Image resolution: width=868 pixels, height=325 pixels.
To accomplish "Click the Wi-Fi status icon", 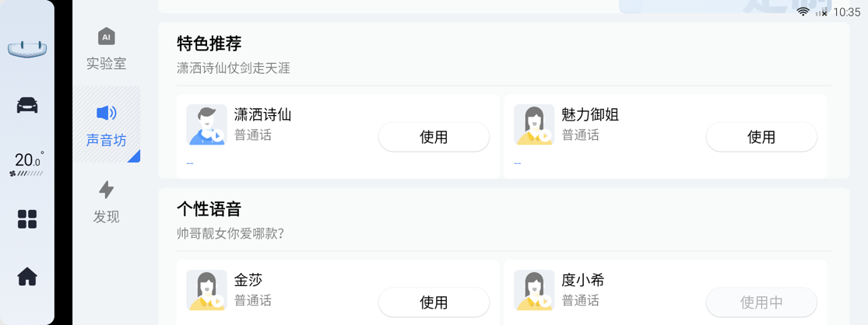I will pos(803,12).
